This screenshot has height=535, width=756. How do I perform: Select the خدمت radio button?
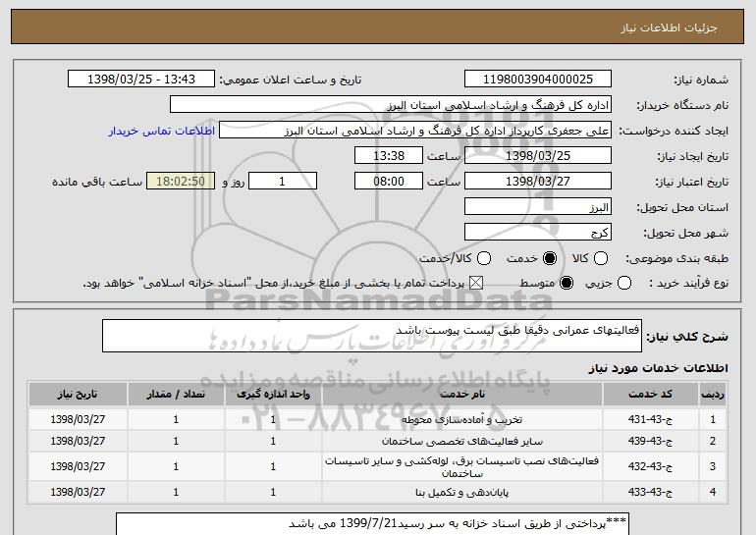pos(549,258)
